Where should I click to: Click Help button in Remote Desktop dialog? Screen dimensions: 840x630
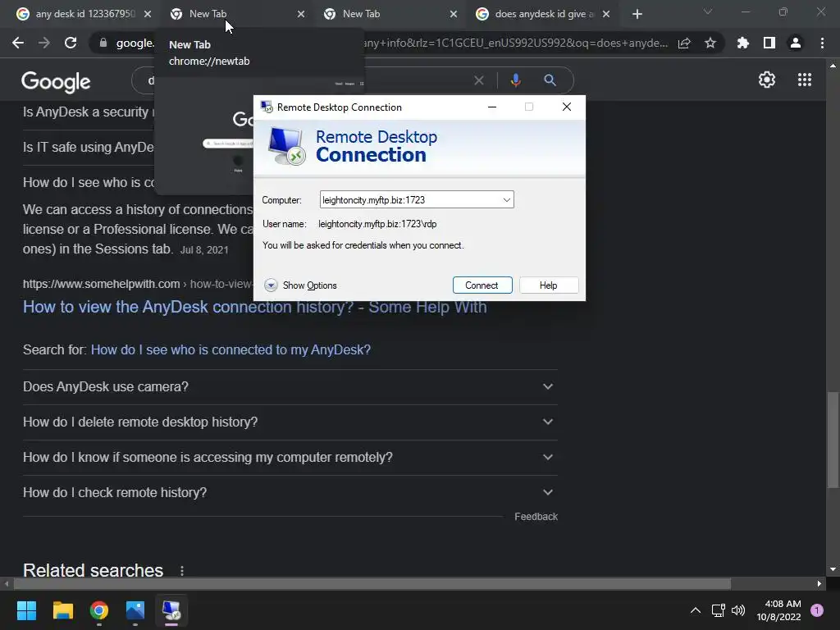click(549, 285)
